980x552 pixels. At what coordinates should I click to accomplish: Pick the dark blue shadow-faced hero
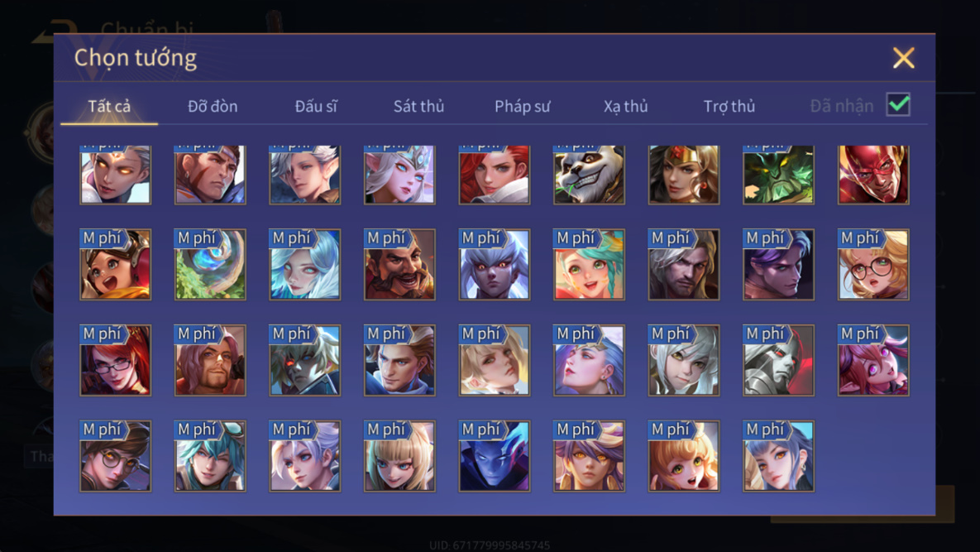coord(495,456)
